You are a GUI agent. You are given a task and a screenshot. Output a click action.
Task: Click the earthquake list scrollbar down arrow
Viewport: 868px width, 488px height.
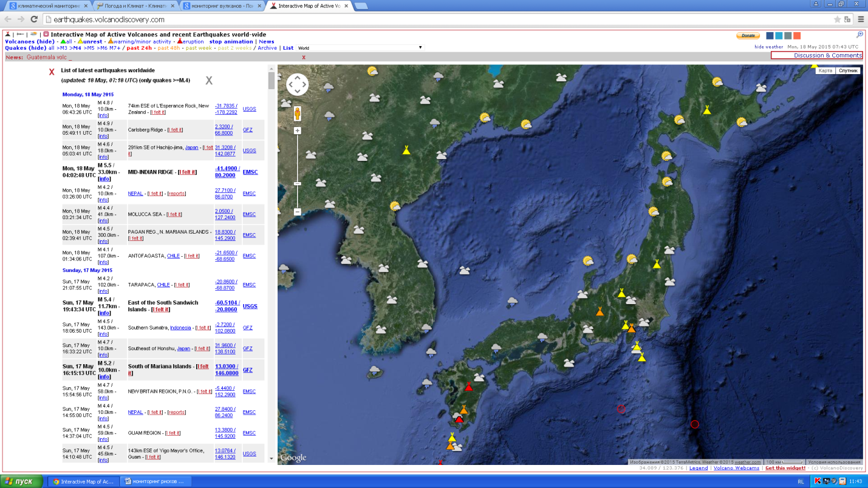(271, 459)
